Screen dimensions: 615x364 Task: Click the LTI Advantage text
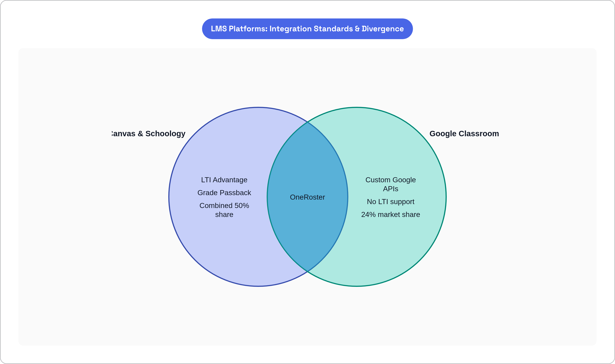pos(224,180)
